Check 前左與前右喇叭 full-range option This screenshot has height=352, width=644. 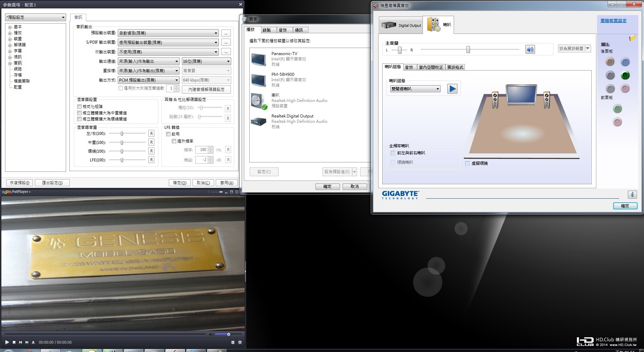click(x=393, y=153)
